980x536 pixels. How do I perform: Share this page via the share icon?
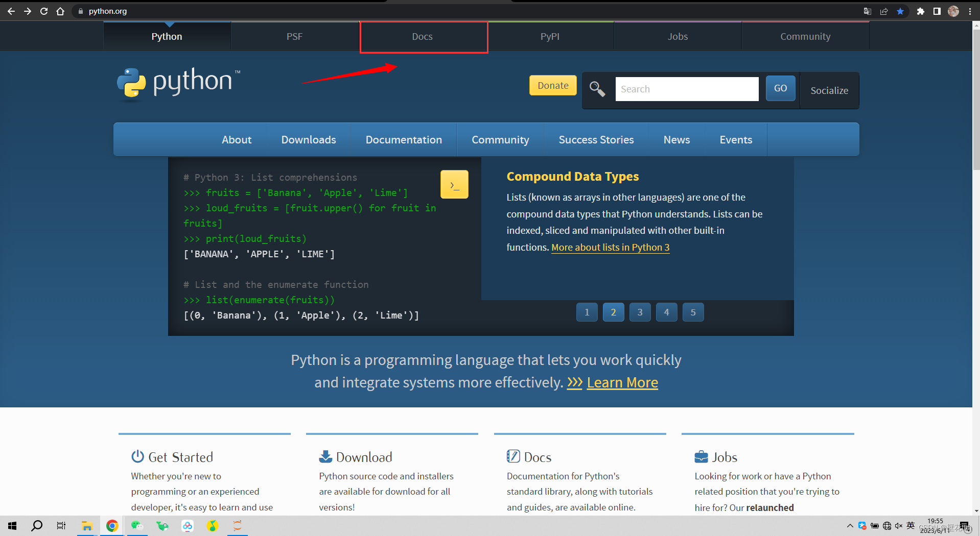883,11
